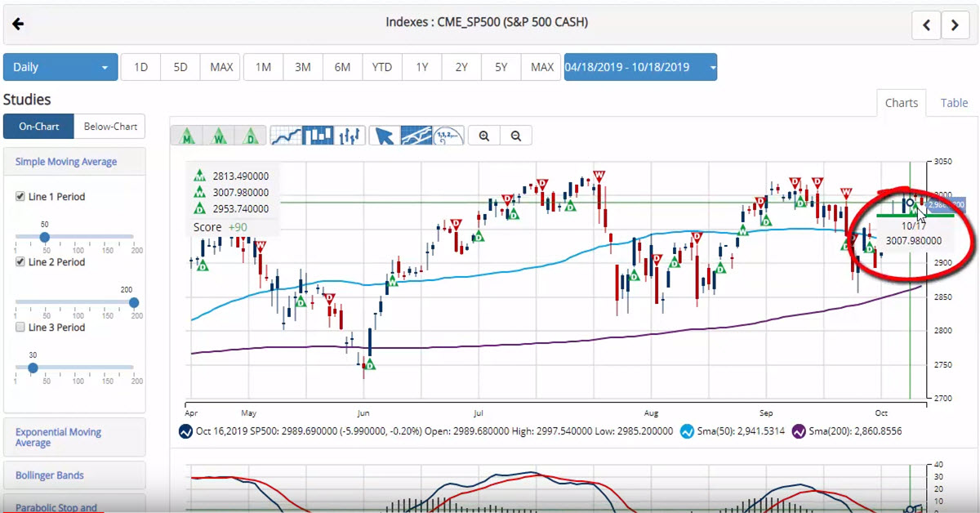980x513 pixels.
Task: Switch to the Below-Chart studies tab
Action: pos(110,127)
